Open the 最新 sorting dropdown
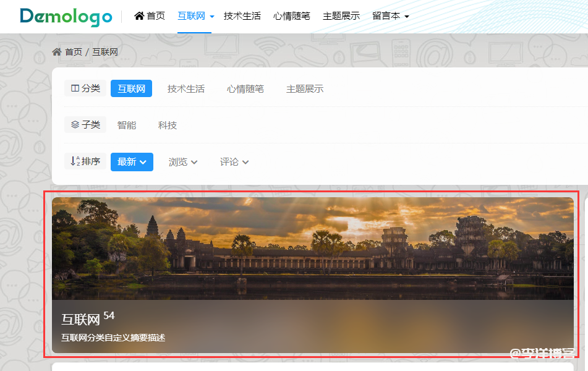This screenshot has width=588, height=371. [x=131, y=161]
